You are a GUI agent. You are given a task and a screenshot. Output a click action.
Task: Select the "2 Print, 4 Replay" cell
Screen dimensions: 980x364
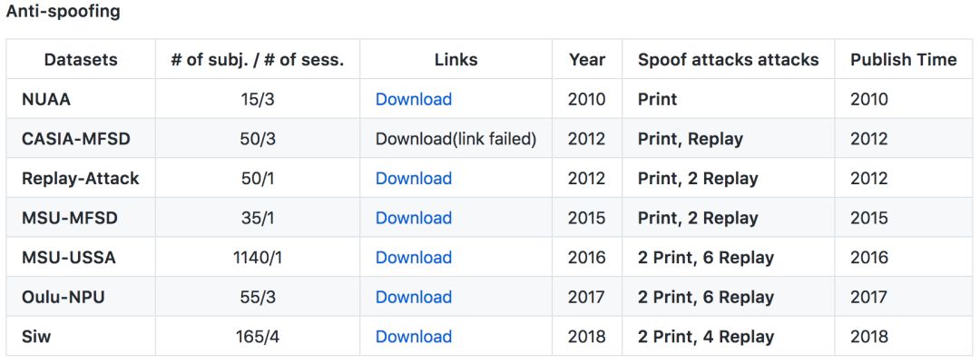706,336
